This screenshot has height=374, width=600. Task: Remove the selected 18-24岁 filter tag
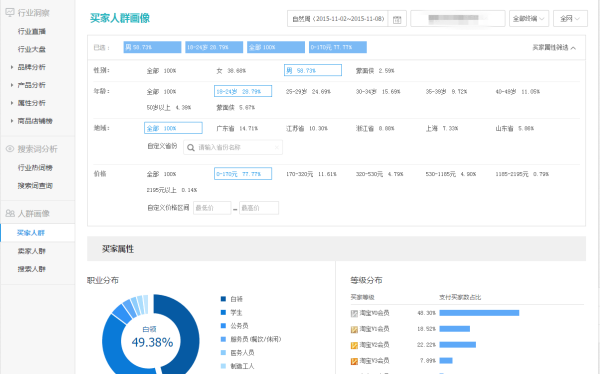tap(214, 47)
